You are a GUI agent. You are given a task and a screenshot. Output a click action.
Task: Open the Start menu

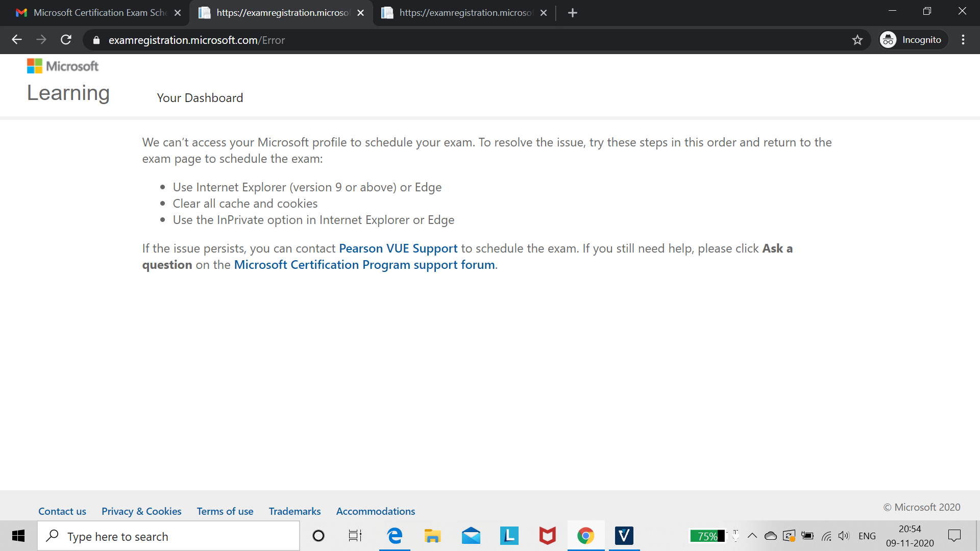pos(18,536)
